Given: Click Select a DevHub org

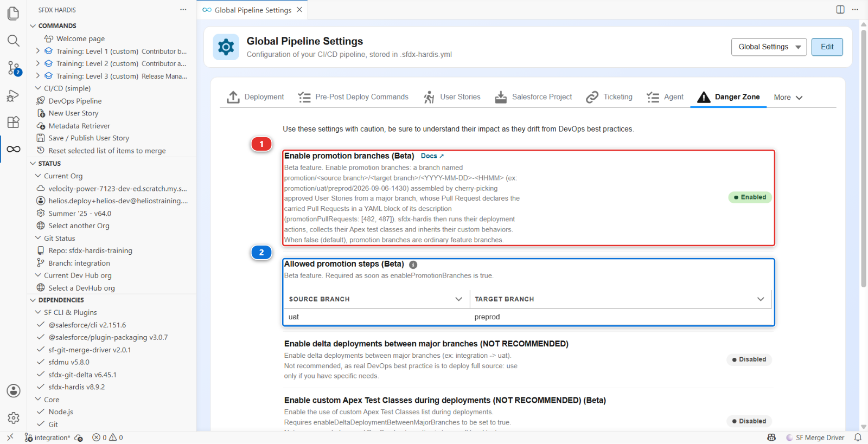Looking at the screenshot, I should [81, 288].
